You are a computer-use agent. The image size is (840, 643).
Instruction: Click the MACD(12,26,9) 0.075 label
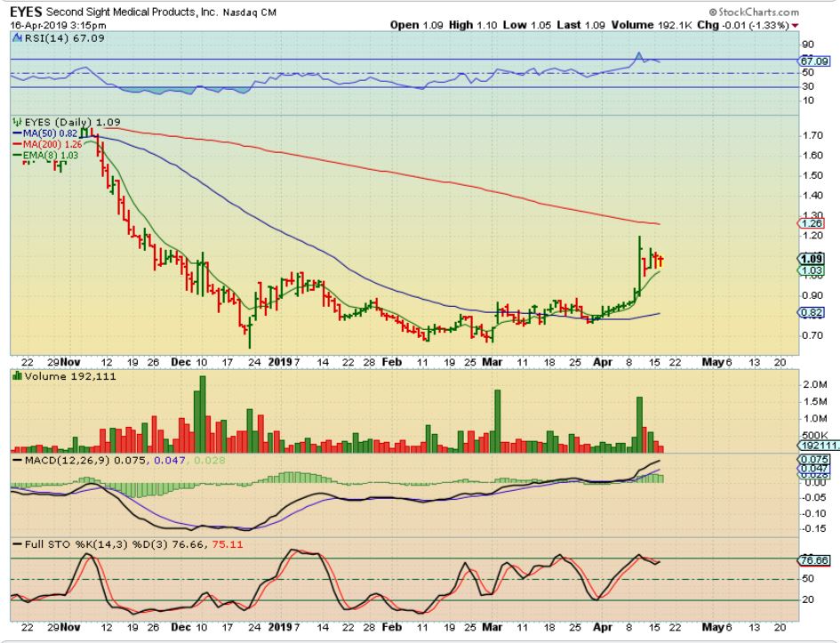tap(84, 460)
